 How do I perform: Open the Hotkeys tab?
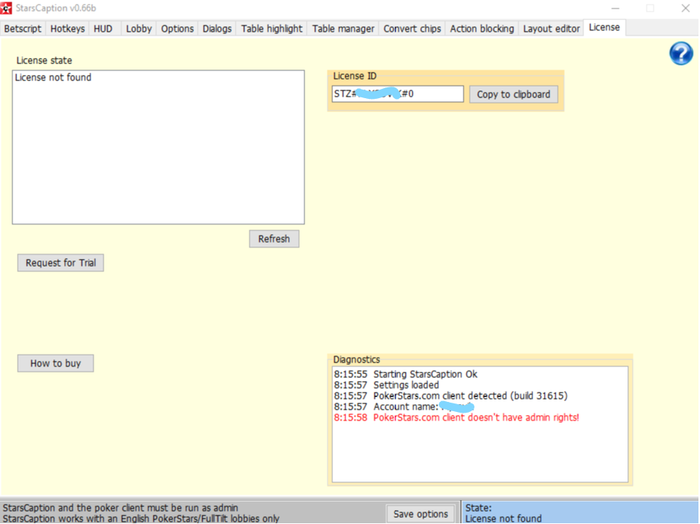[x=67, y=29]
